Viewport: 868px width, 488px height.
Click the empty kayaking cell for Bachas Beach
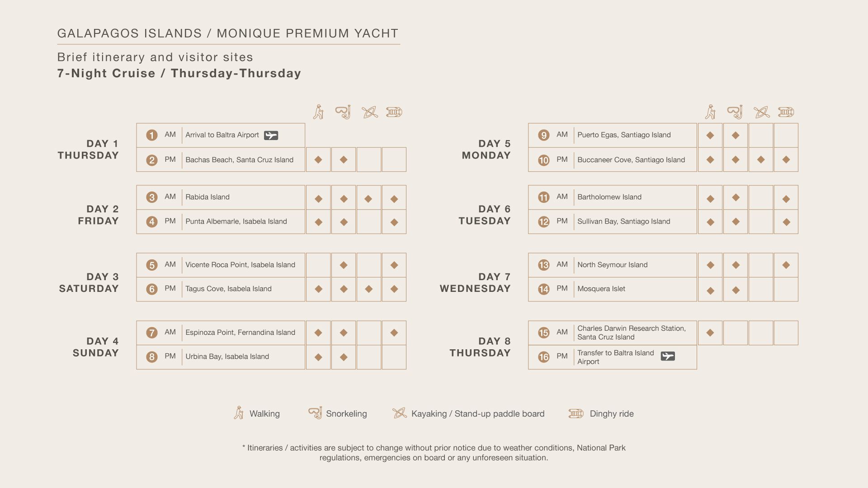point(369,160)
